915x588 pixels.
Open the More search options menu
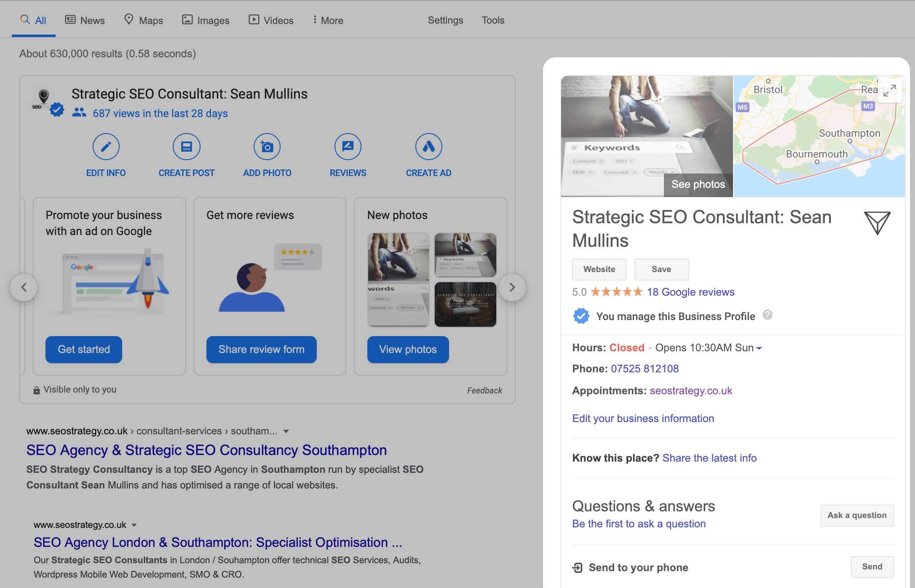click(328, 20)
